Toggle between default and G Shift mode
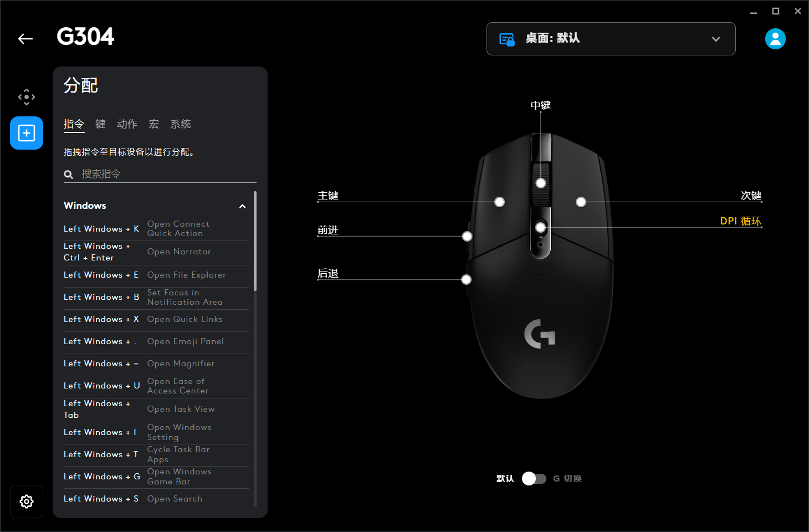 click(x=534, y=478)
